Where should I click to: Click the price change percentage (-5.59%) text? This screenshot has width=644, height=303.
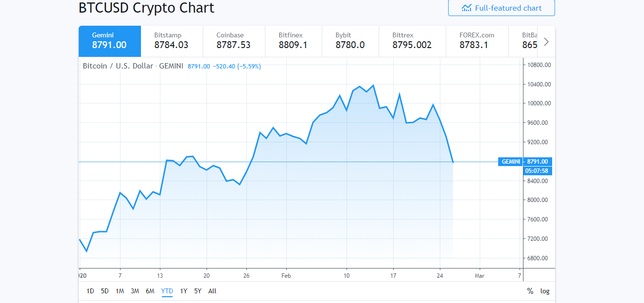pos(249,66)
